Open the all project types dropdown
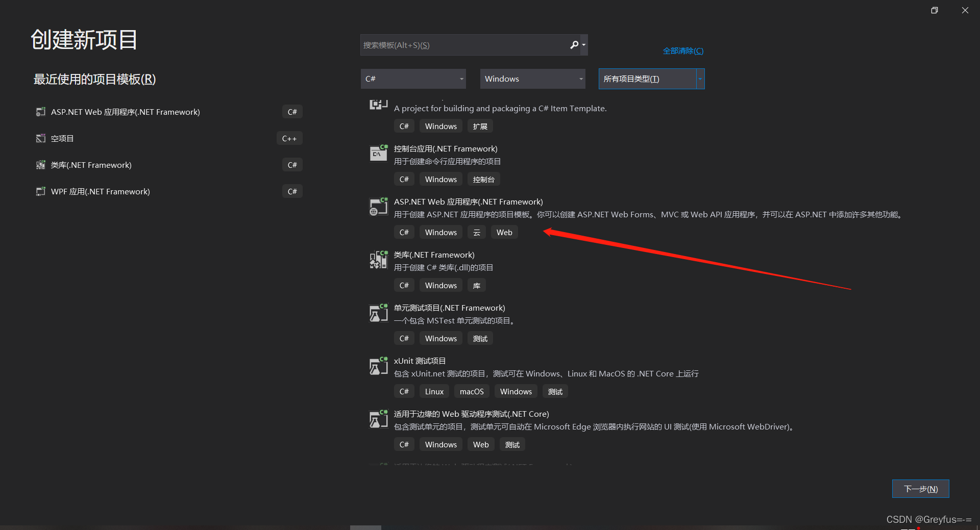The height and width of the screenshot is (530, 980). click(652, 79)
